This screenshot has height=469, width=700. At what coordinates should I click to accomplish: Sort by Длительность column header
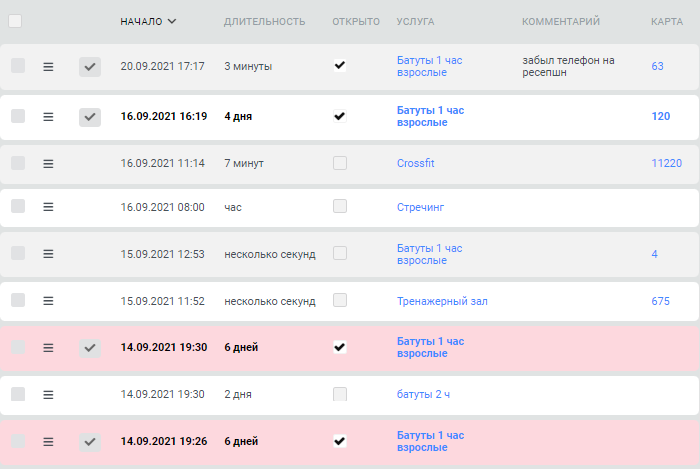pos(265,21)
